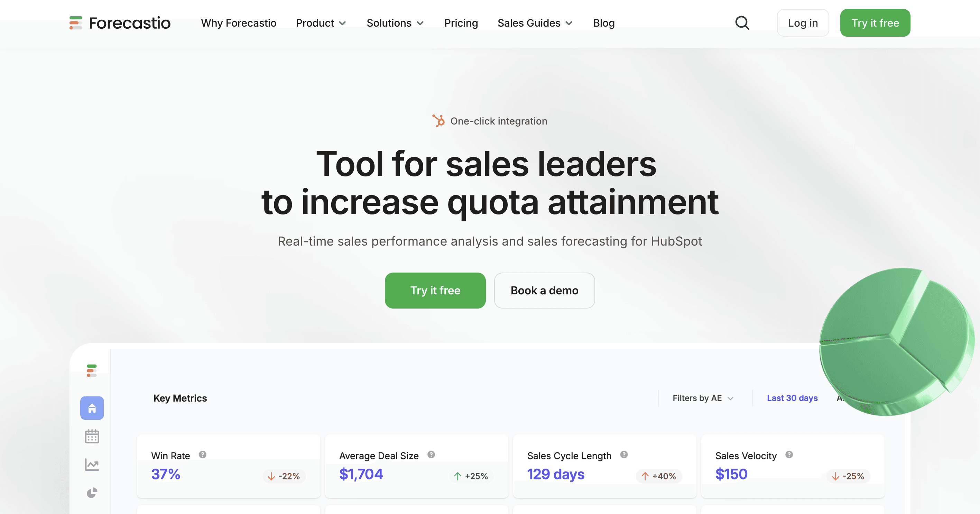The image size is (980, 514).
Task: Click the Sales Cycle Length card label
Action: click(x=569, y=456)
